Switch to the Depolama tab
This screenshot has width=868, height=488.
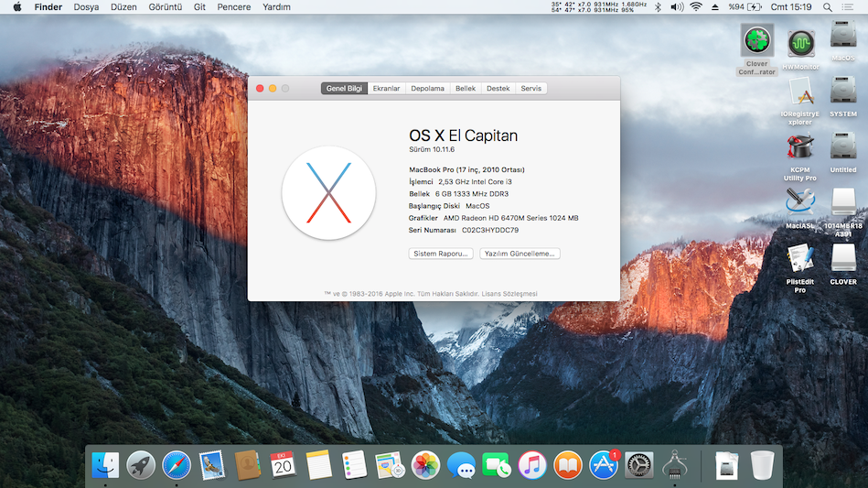[427, 89]
